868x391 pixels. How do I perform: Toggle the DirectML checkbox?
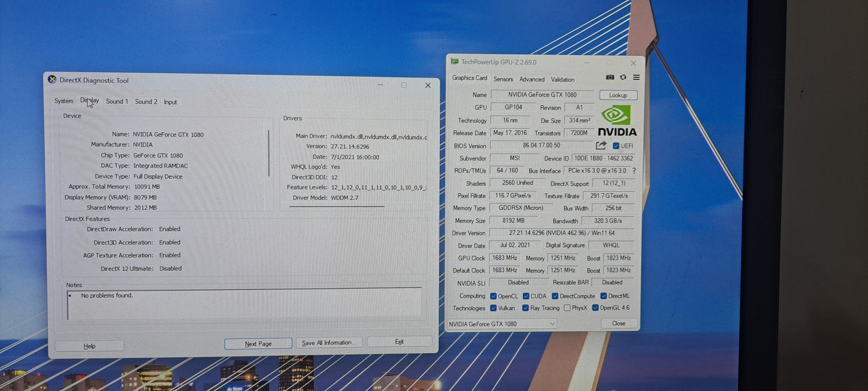click(604, 296)
